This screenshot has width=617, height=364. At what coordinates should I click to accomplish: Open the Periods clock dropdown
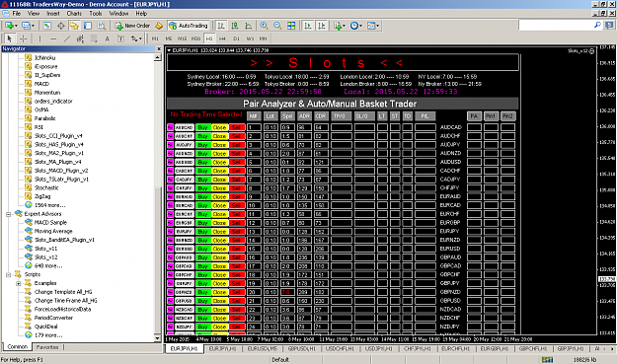[x=360, y=26]
